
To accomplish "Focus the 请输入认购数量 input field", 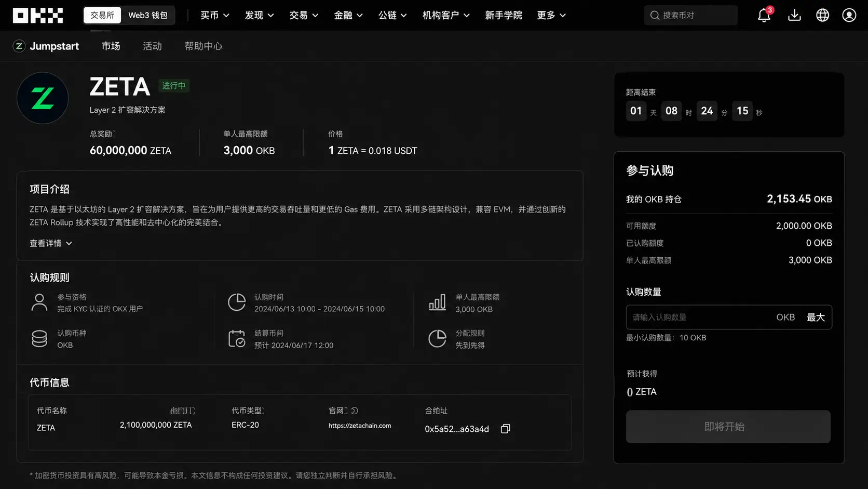I will tap(729, 317).
